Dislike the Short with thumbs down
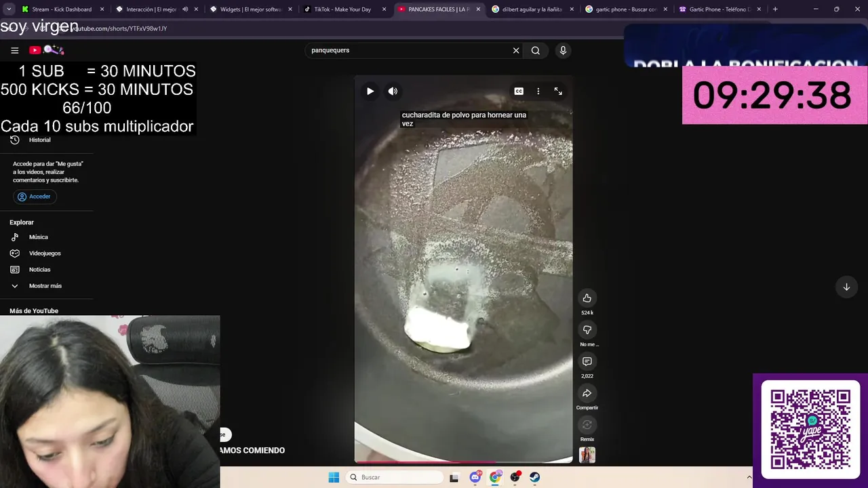The image size is (868, 488). pyautogui.click(x=587, y=330)
